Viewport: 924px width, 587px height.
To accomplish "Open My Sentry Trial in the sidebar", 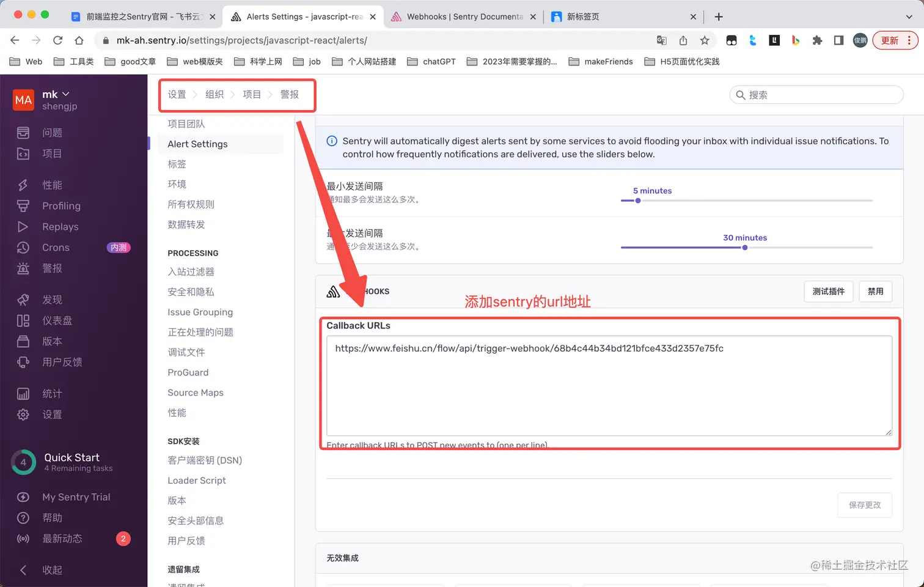I will pyautogui.click(x=76, y=497).
